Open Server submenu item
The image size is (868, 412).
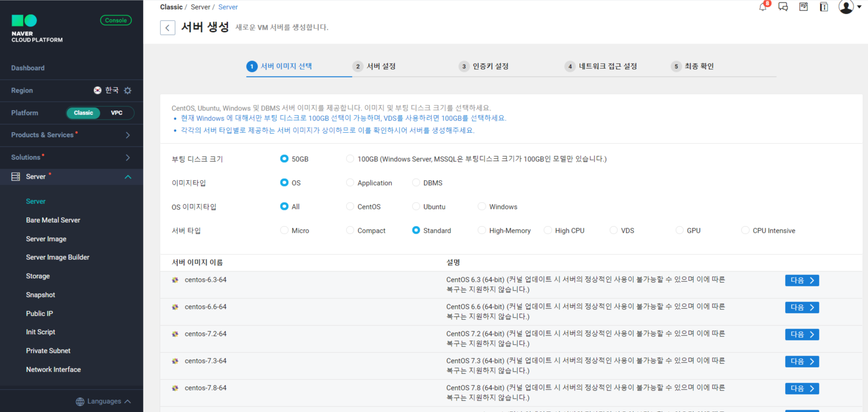point(36,201)
